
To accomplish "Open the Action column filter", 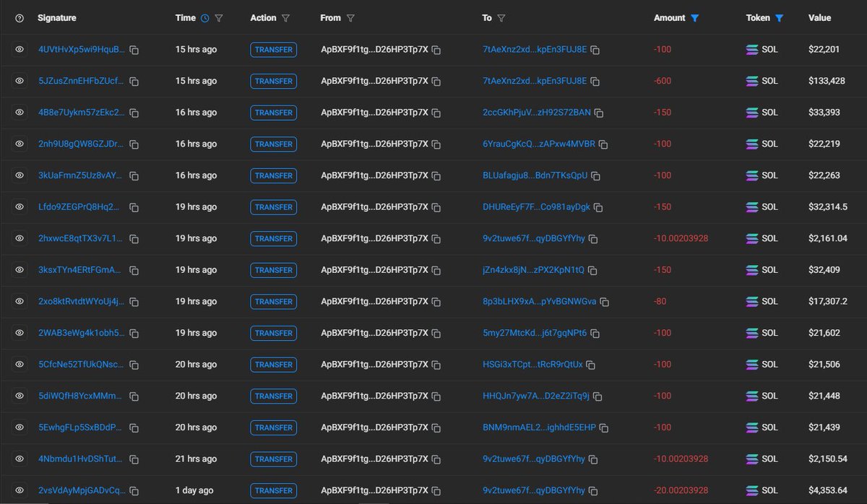I will pos(285,18).
